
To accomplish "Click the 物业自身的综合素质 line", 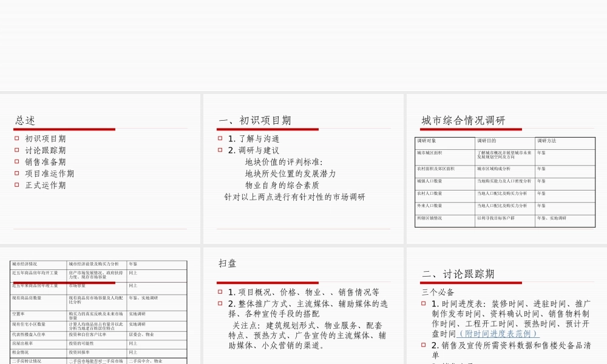I will click(282, 185).
